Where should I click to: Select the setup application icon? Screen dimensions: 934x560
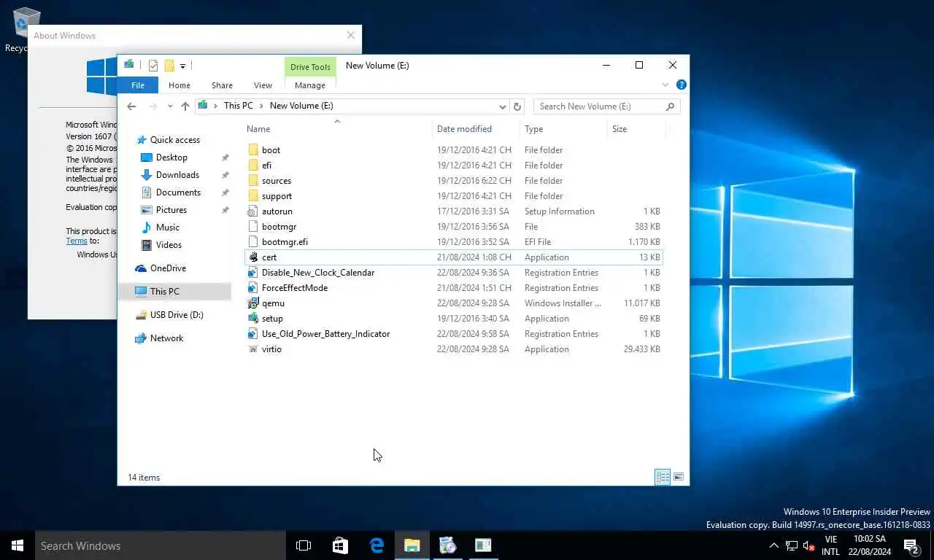click(253, 319)
